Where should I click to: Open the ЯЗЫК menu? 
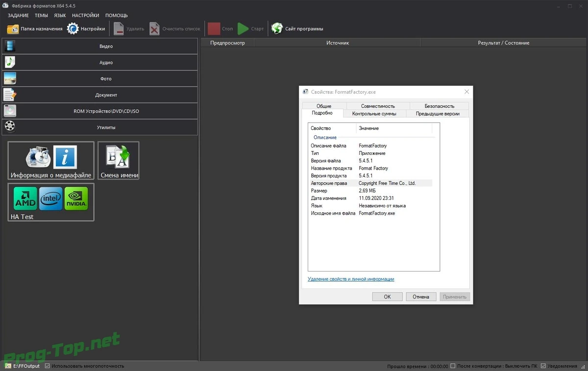point(60,15)
